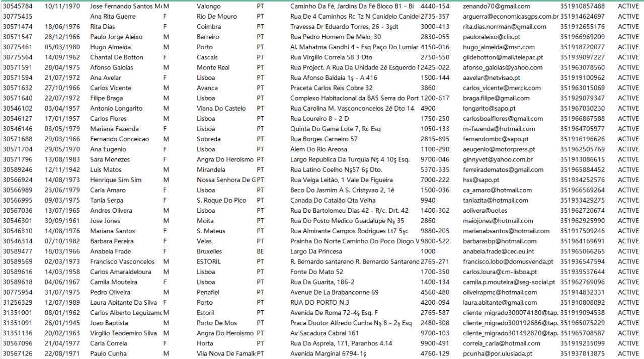
Task: Click the name Sara Menezes
Action: 110,159
